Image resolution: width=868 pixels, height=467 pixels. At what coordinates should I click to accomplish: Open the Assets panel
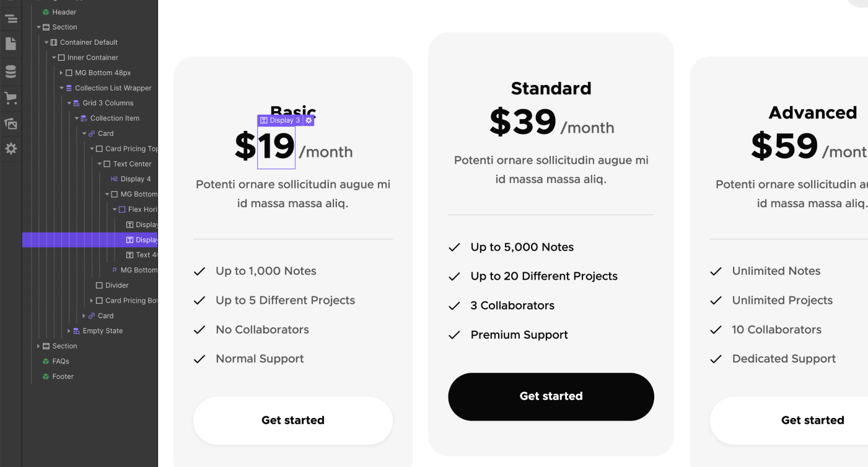point(11,123)
